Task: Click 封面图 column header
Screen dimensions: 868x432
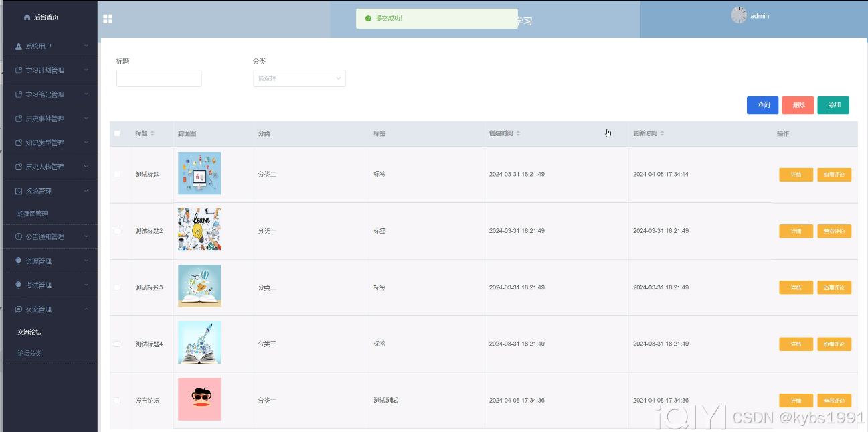Action: (187, 133)
